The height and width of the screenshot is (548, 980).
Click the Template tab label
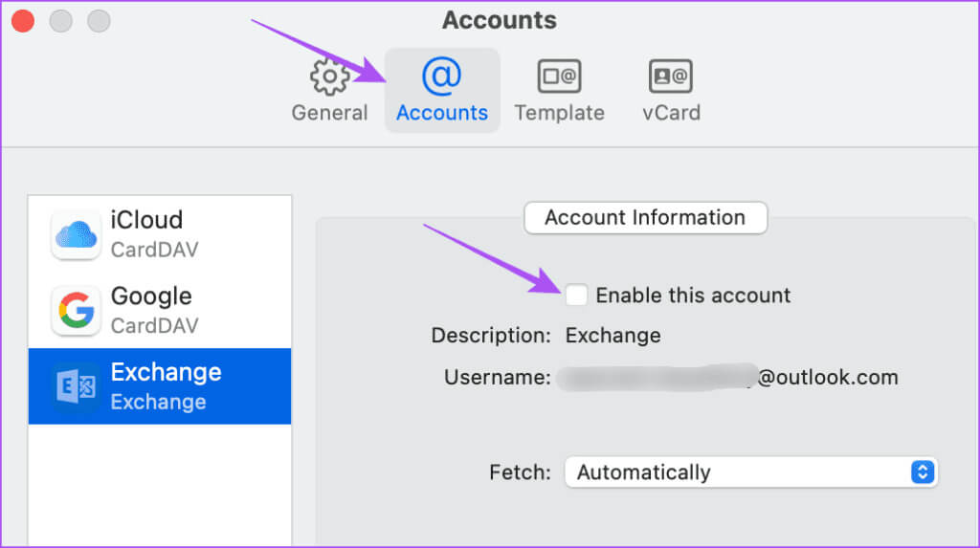point(559,113)
